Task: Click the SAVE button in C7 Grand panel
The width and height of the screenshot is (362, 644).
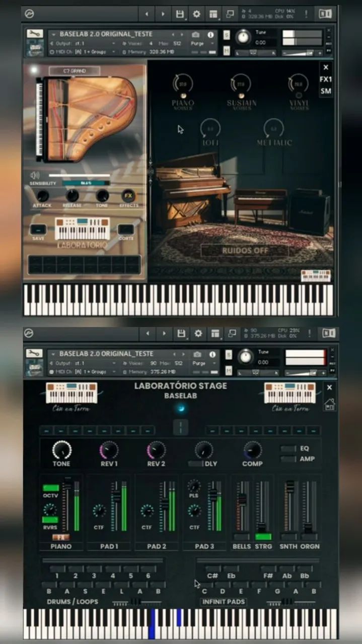Action: [x=38, y=230]
